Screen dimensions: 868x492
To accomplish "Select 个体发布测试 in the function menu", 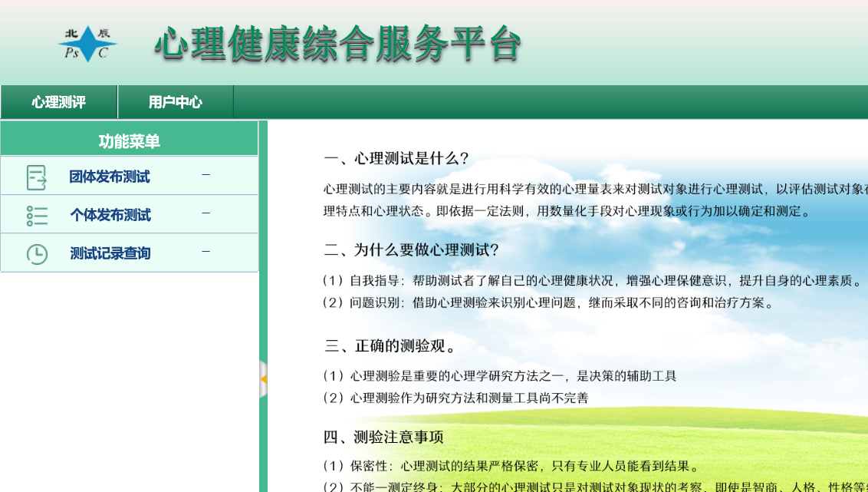I will click(110, 215).
